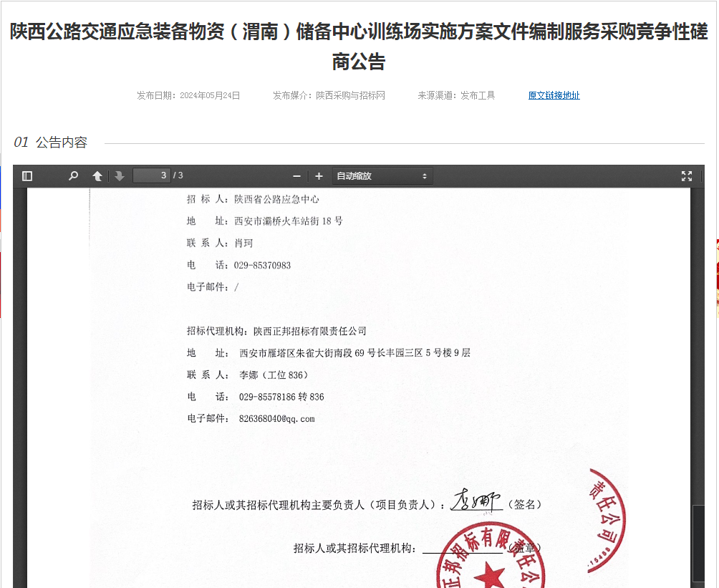Viewport: 719px width, 588px height.
Task: Click the 招标代理机构 陕西正邦招标有限责任公司 line
Action: coord(276,331)
